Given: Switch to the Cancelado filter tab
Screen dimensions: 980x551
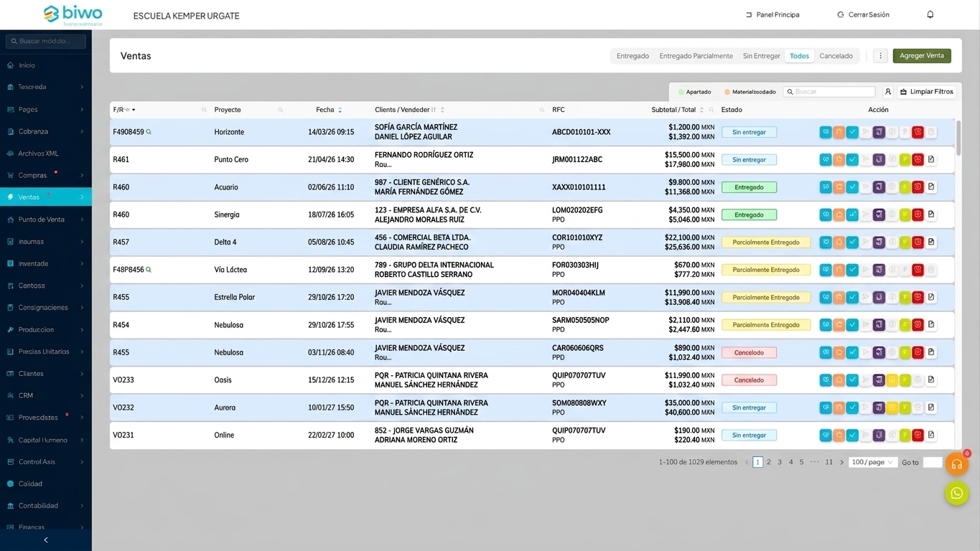Looking at the screenshot, I should [x=836, y=56].
